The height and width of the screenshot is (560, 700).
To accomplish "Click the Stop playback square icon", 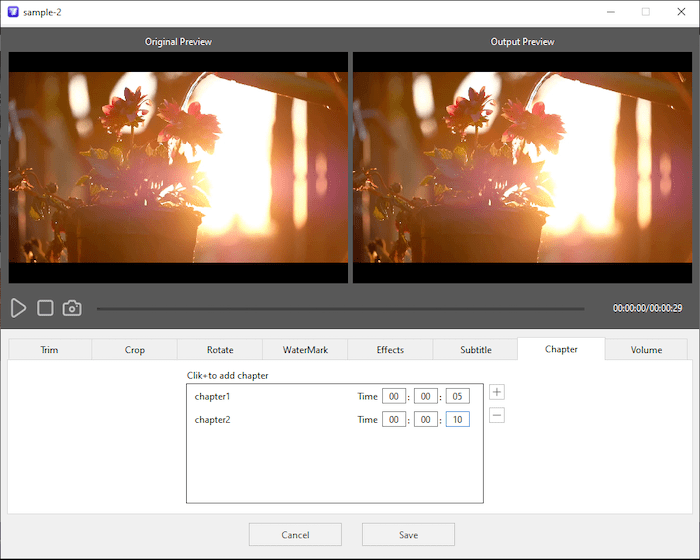I will tap(45, 308).
